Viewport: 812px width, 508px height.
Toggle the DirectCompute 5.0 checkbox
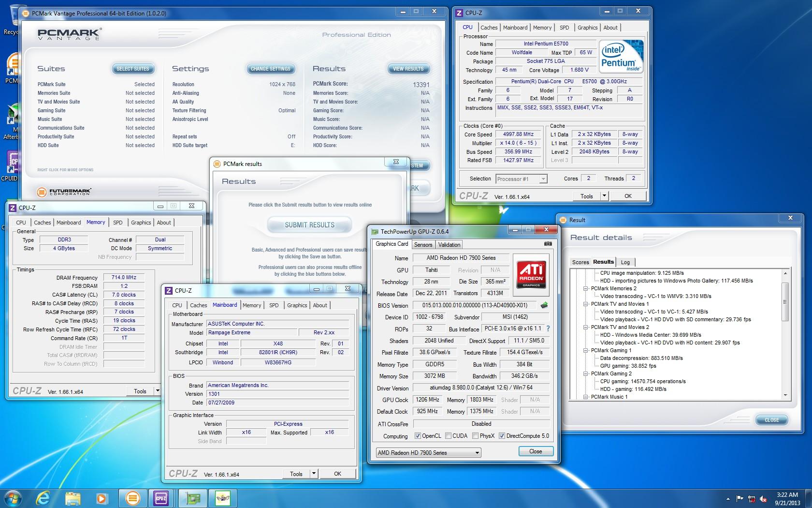coord(502,436)
